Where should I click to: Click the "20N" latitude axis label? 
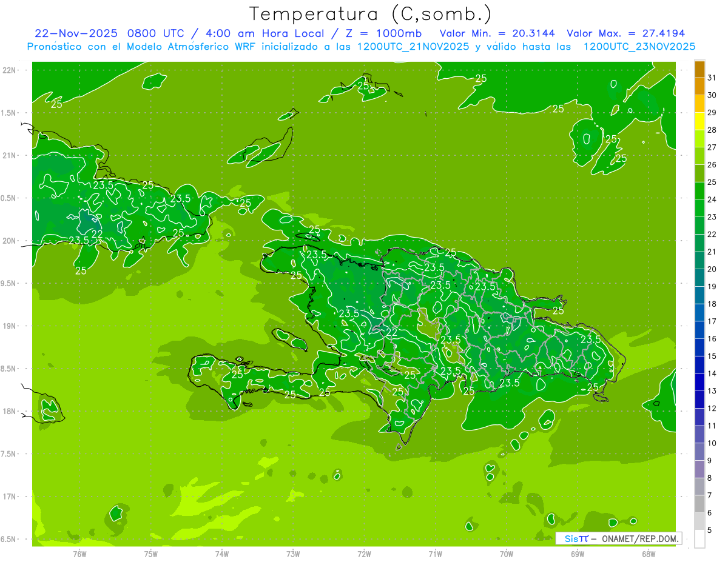(10, 241)
